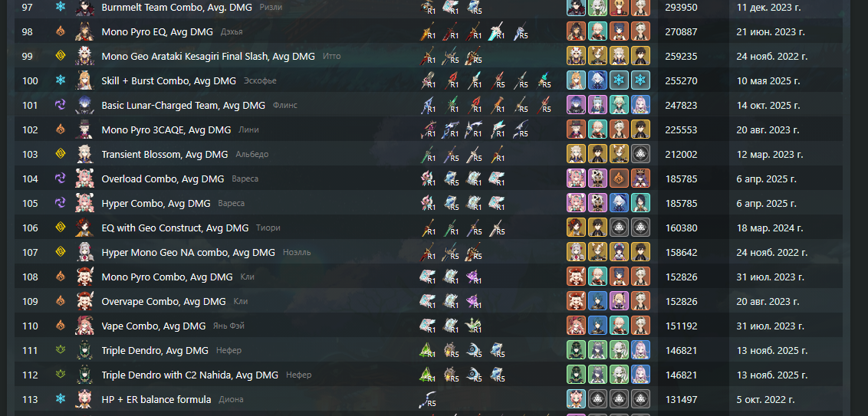The image size is (868, 416).
Task: Click Diona's avatar in row 113
Action: pos(84,399)
